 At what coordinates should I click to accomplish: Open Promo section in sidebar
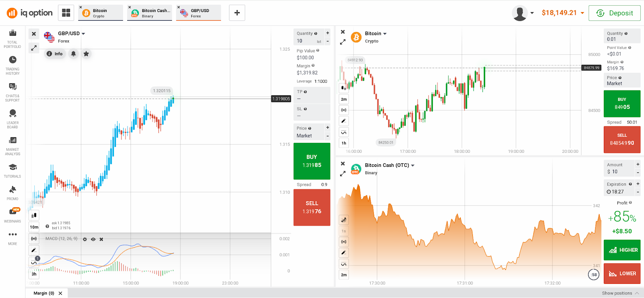coord(12,193)
